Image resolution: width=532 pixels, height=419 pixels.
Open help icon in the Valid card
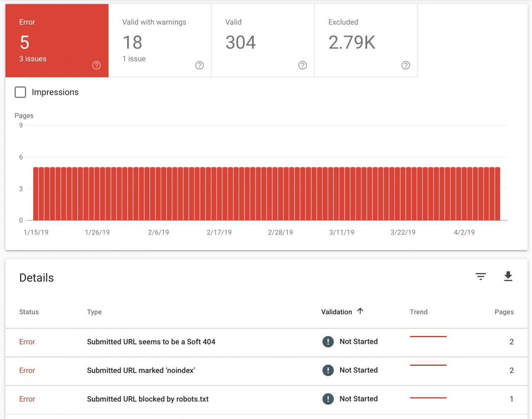pos(303,65)
